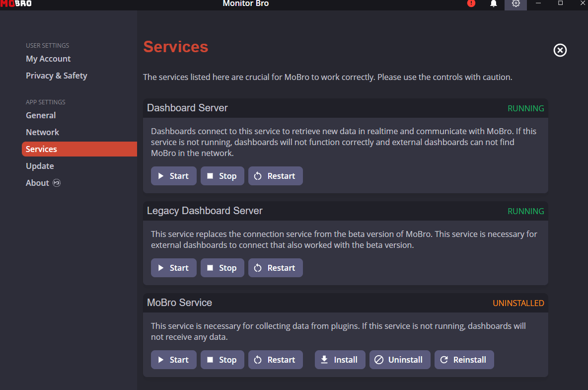Screen dimensions: 588x390
Task: Click the Dashboard Server heading
Action: point(187,108)
